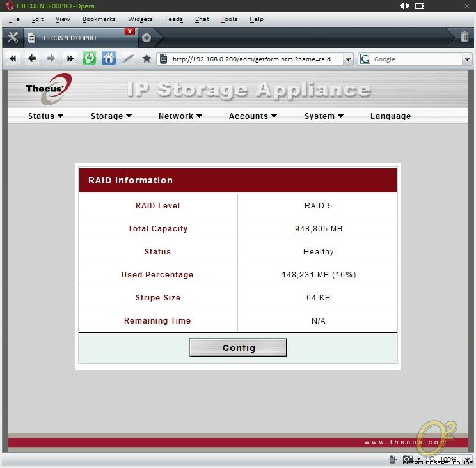Open the Help menu

click(x=257, y=19)
